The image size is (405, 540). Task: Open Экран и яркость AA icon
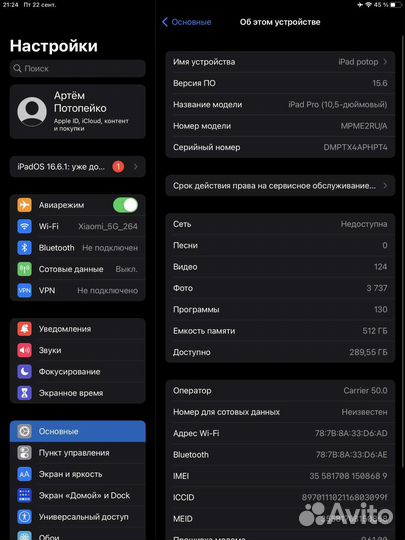[x=24, y=474]
